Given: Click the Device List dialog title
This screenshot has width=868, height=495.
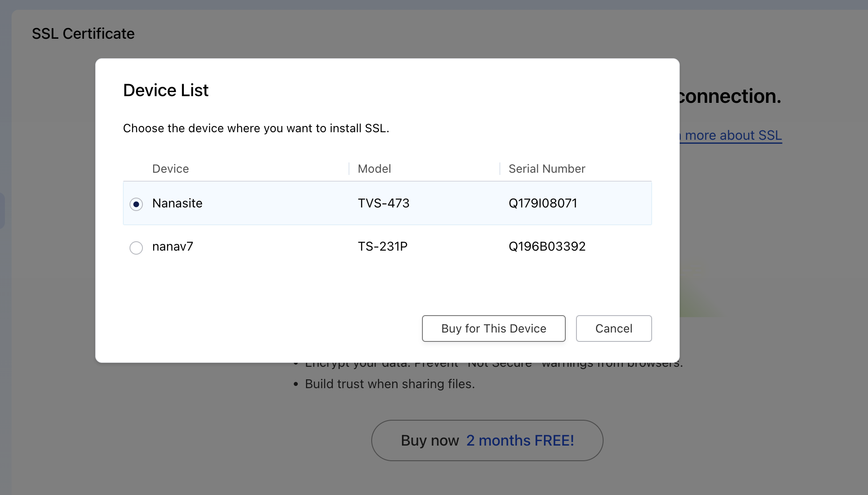Looking at the screenshot, I should tap(166, 90).
